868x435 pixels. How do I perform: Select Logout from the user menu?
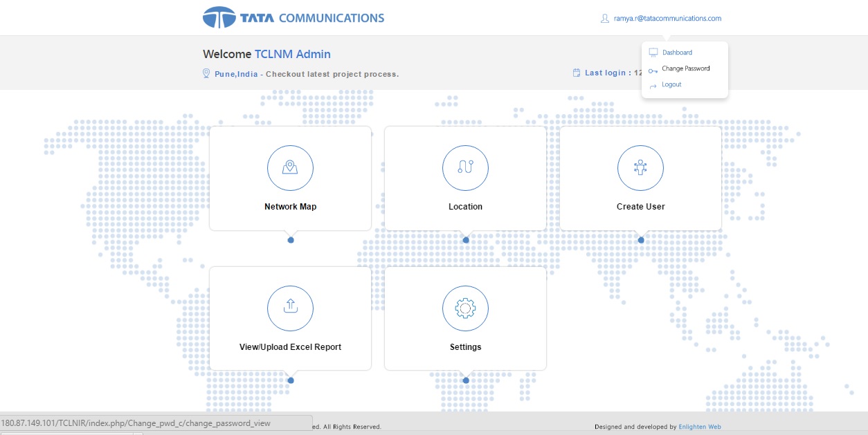click(x=671, y=84)
